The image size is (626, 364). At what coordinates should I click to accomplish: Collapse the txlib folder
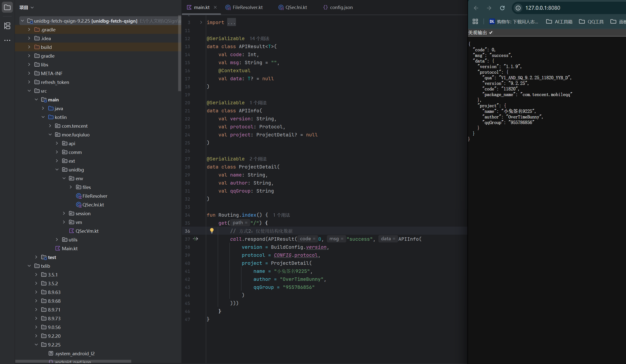coord(29,266)
